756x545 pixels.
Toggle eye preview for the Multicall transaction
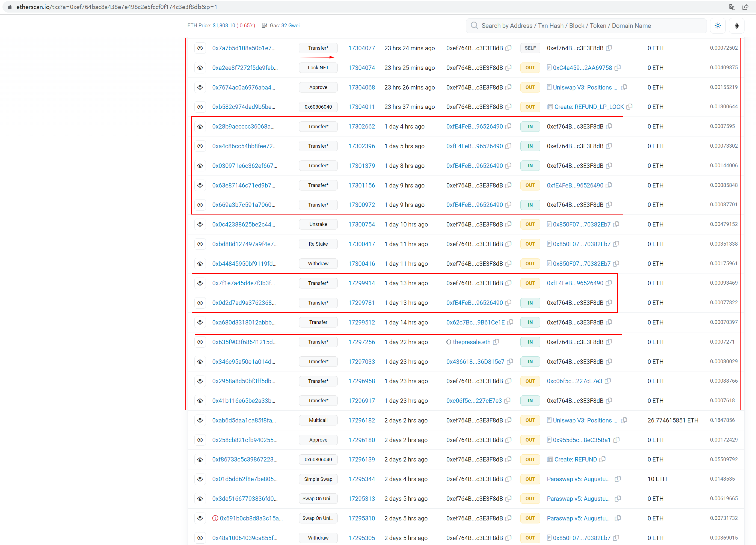[200, 420]
